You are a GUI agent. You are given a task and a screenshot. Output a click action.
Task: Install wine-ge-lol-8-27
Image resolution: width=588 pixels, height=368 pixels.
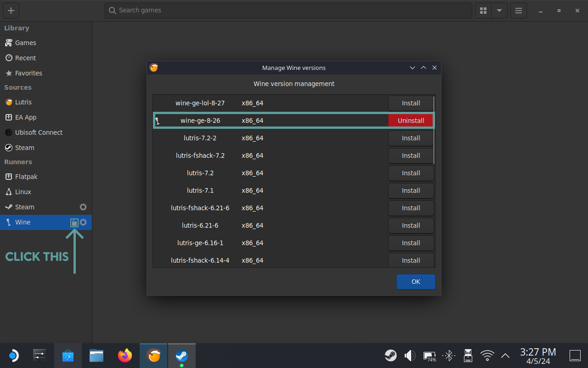pyautogui.click(x=411, y=103)
